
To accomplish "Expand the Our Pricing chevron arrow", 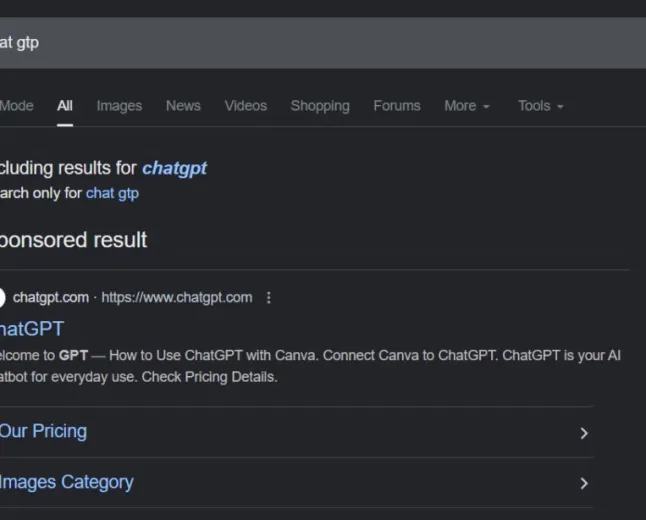I will (x=584, y=433).
